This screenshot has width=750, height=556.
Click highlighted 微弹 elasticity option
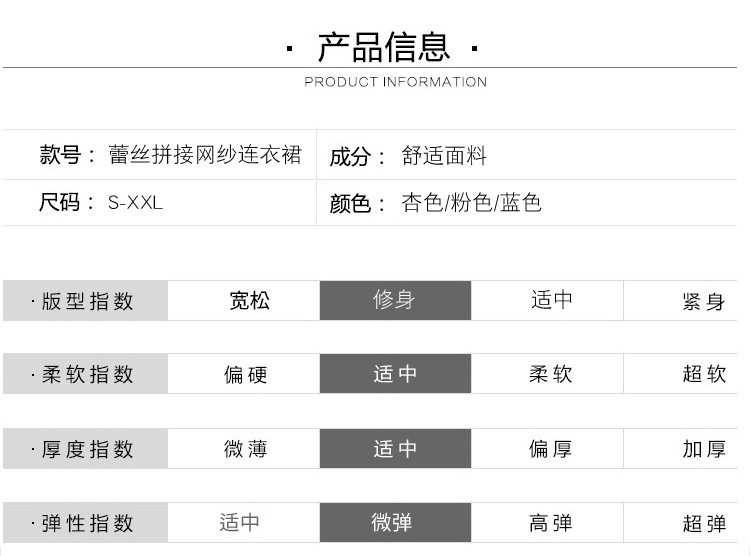pos(391,522)
